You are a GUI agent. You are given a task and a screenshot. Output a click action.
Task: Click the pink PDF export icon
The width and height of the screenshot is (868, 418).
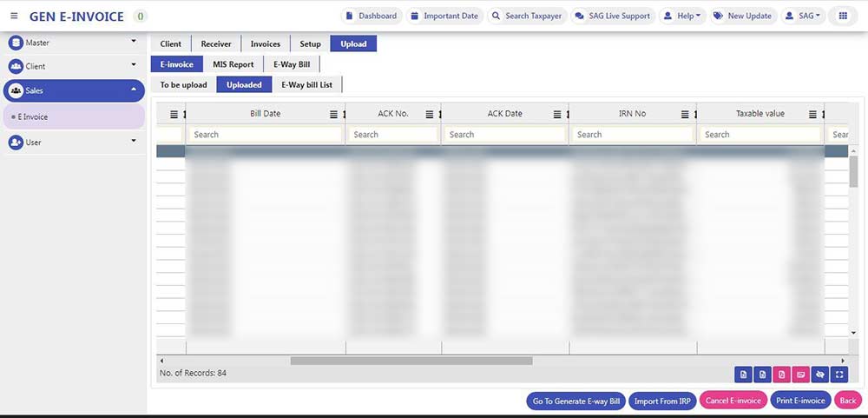pos(781,374)
